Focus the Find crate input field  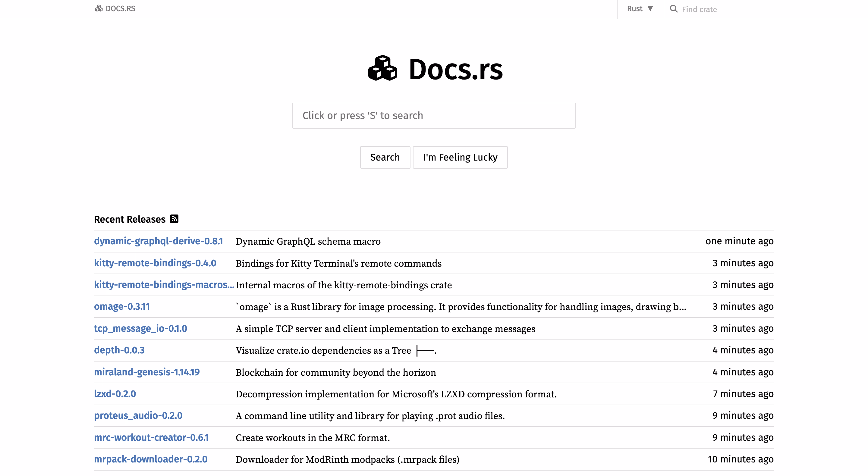coord(725,9)
